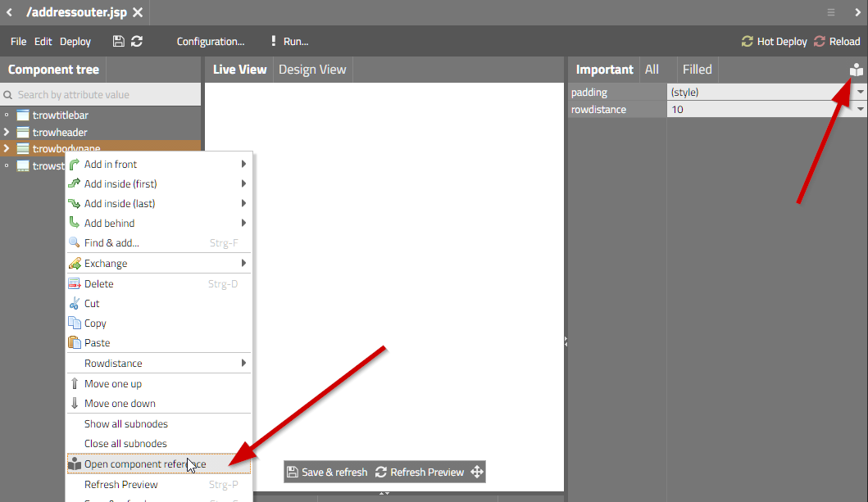The image size is (868, 502).
Task: Click the refresh arrows icon beside save
Action: (x=137, y=42)
